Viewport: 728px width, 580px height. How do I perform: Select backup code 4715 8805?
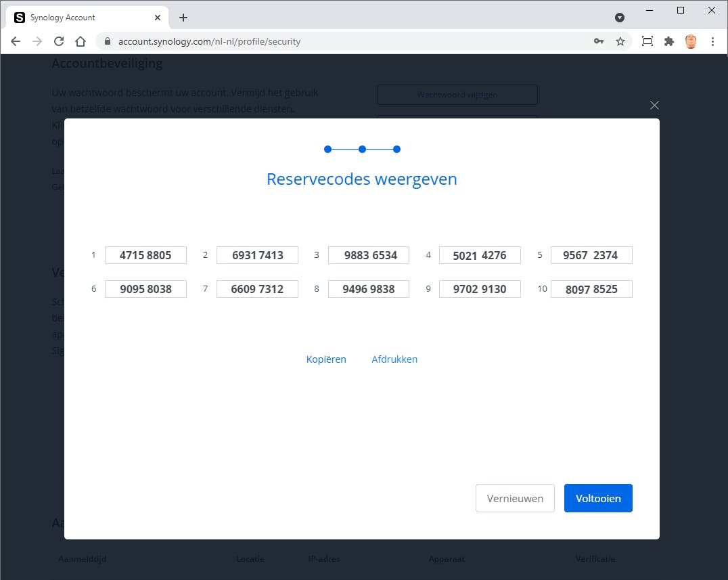point(145,255)
